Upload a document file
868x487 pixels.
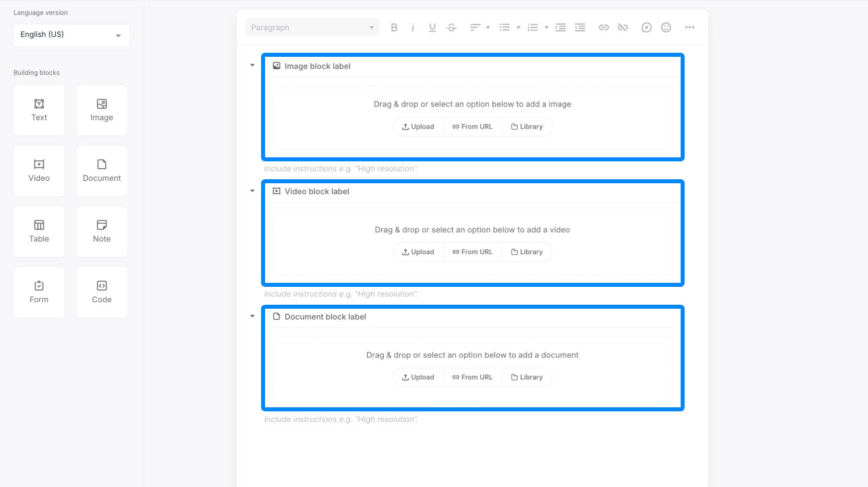pos(418,377)
